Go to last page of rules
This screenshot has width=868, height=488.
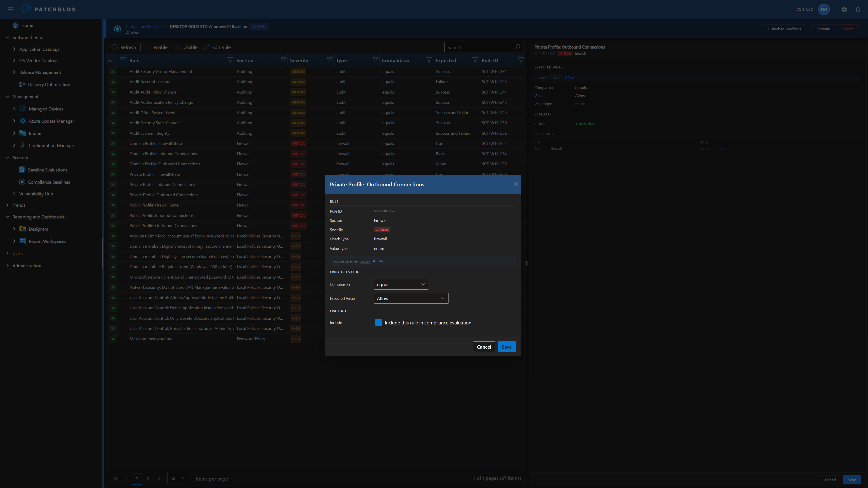(x=159, y=479)
